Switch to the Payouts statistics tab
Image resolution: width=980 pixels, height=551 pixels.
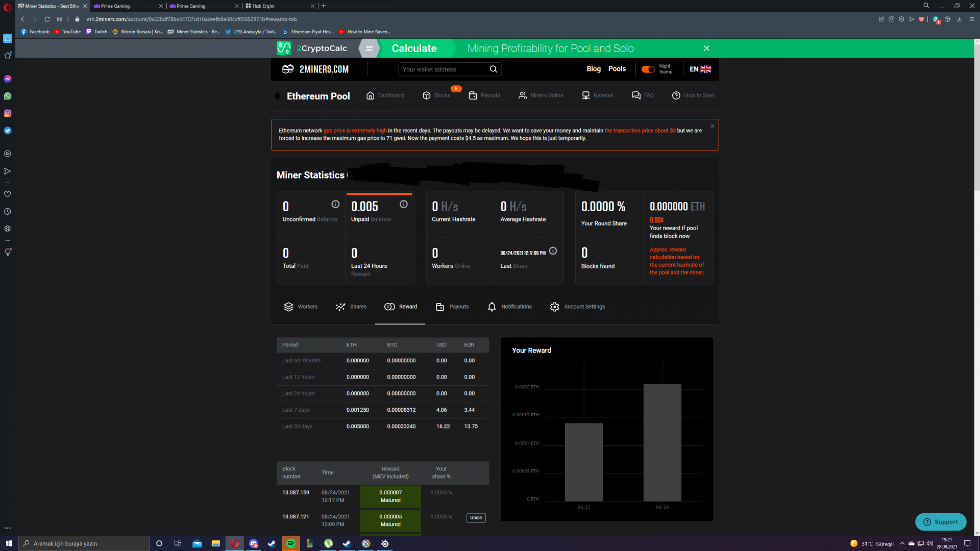pyautogui.click(x=452, y=307)
